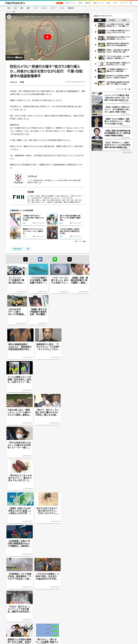This screenshot has width=138, height=644.
Task: Open 芽が出たさつまいも card
Action: click(x=20, y=475)
